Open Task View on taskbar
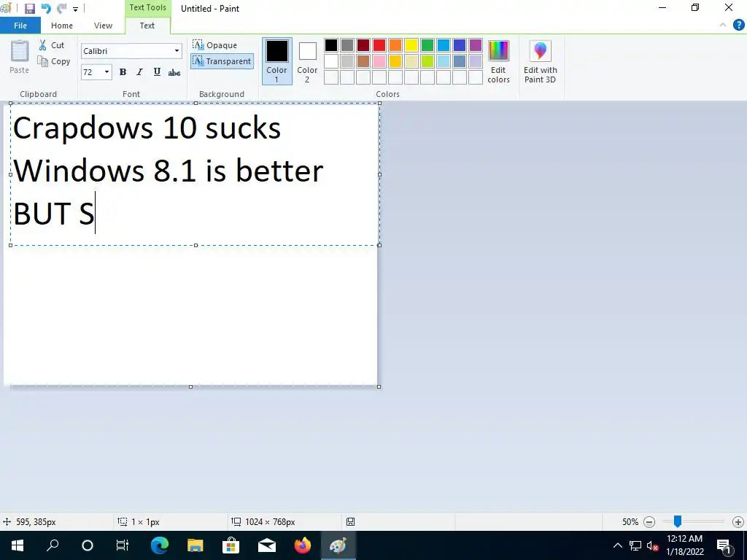Screen dimensions: 747x560 pyautogui.click(x=123, y=545)
